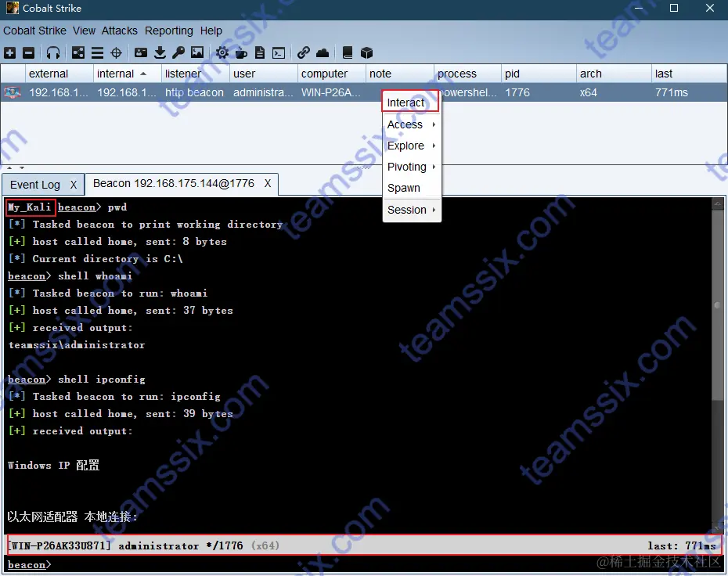The image size is (728, 576).
Task: Click status bar text "[WIN-P26AK33U871] administrator"
Action: (103, 545)
